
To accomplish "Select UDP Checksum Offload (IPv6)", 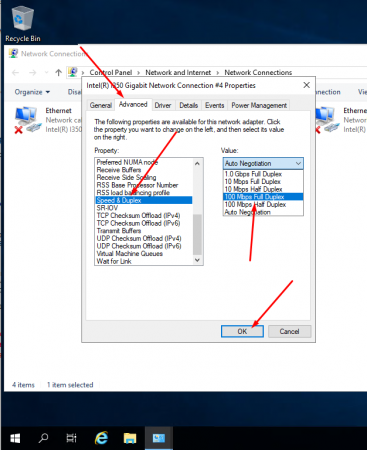I will [144, 246].
